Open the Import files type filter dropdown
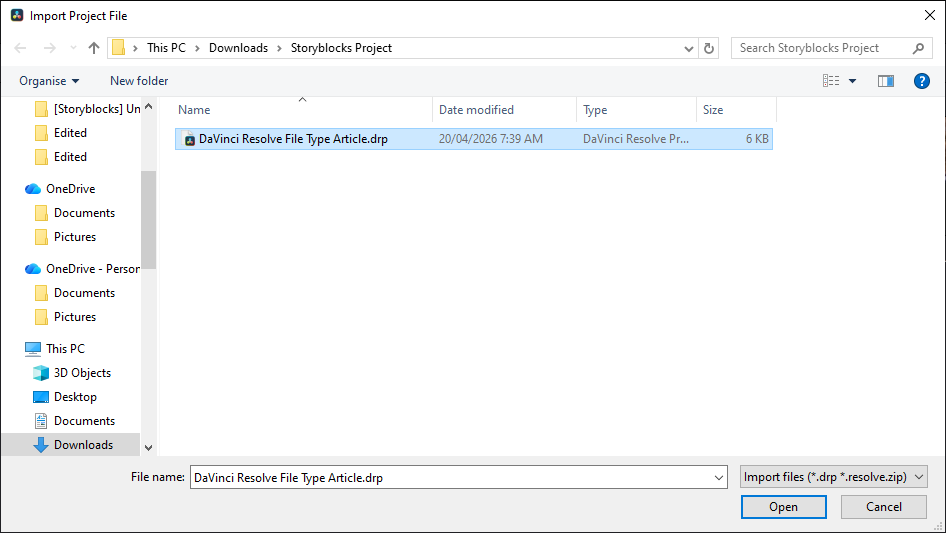This screenshot has height=533, width=946. [x=834, y=477]
